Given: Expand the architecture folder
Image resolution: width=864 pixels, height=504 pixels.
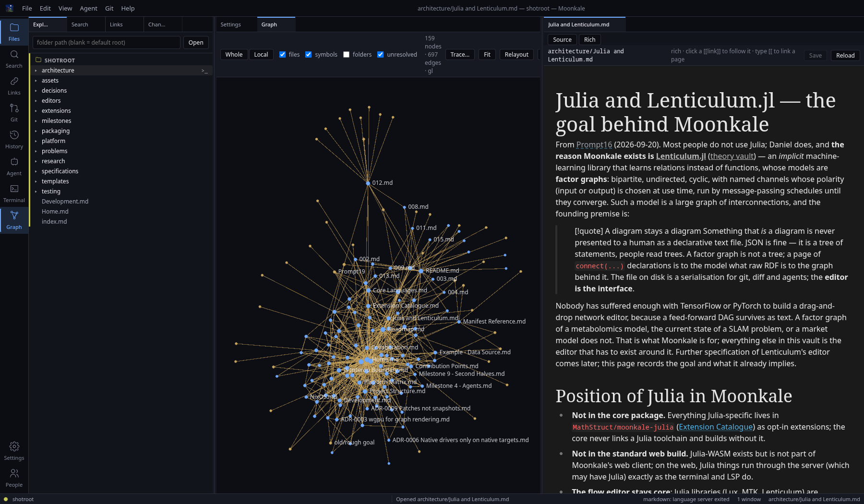Looking at the screenshot, I should 36,71.
